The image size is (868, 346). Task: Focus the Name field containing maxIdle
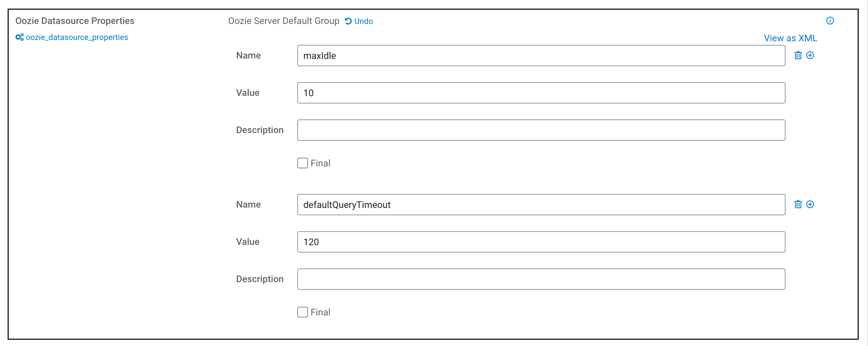click(541, 56)
